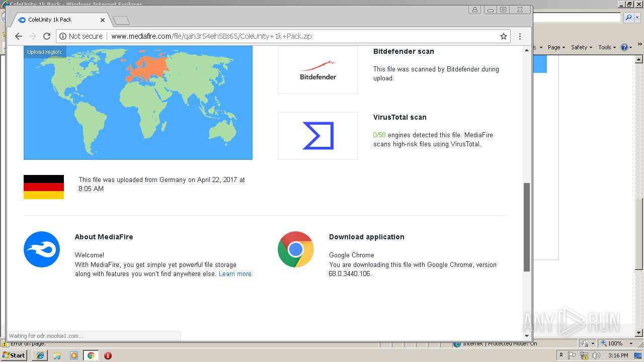Select the ColeUnity 1k Pack tab
Viewport: 644px width, 362px height.
tap(59, 20)
